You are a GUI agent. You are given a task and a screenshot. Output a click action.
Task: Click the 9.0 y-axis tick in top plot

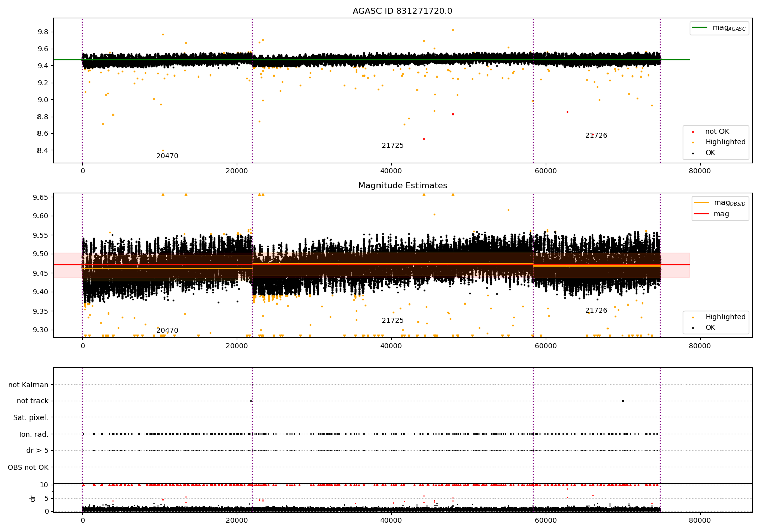pos(43,100)
